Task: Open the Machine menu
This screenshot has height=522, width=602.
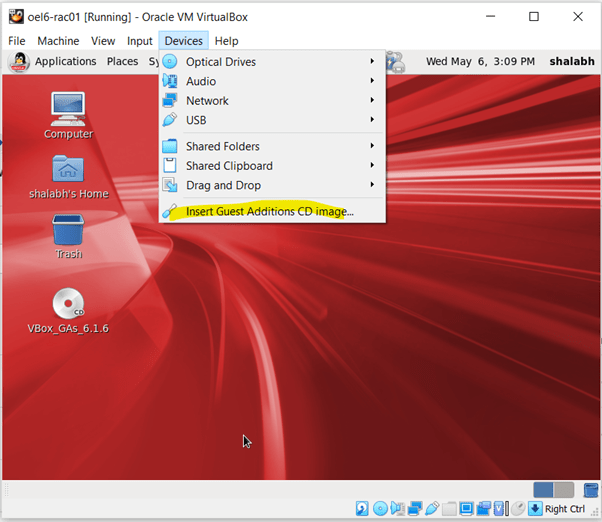Action: pyautogui.click(x=58, y=41)
